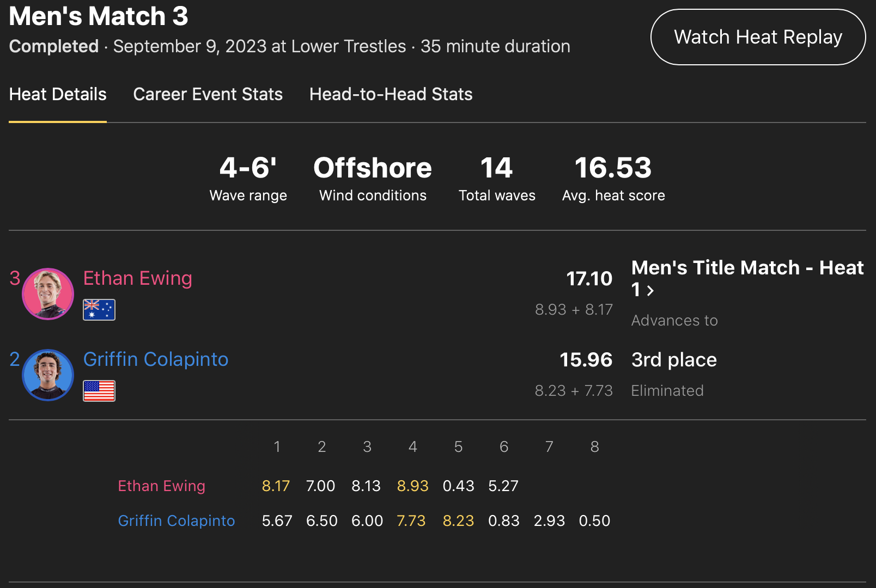
Task: Select the Heat Details tab
Action: coord(58,94)
